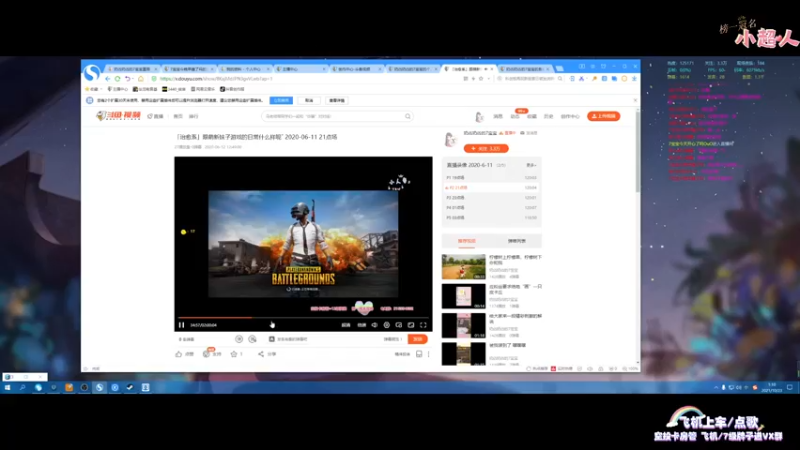The image size is (800, 450).
Task: Share the video using share icon
Action: tap(261, 354)
